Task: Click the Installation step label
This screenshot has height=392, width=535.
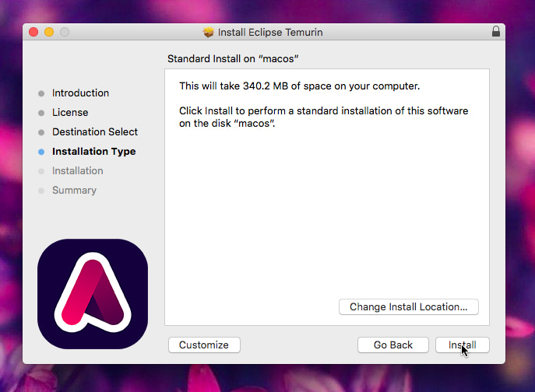Action: [77, 171]
